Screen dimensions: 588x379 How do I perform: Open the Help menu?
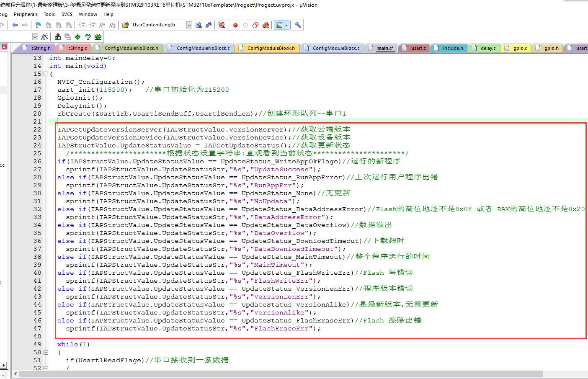pos(108,14)
